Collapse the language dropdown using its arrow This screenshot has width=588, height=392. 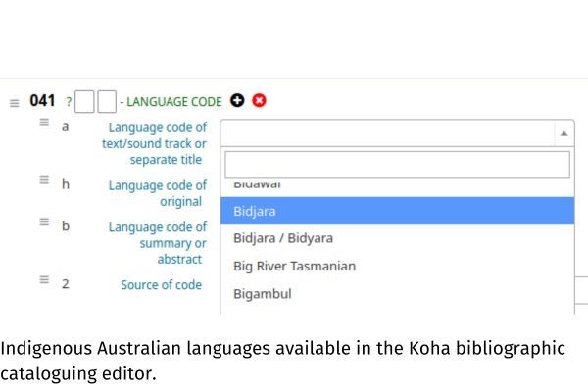coord(563,133)
